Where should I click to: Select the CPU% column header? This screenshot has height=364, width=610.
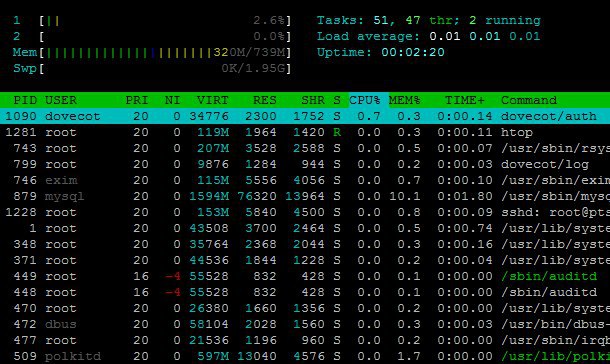(365, 100)
